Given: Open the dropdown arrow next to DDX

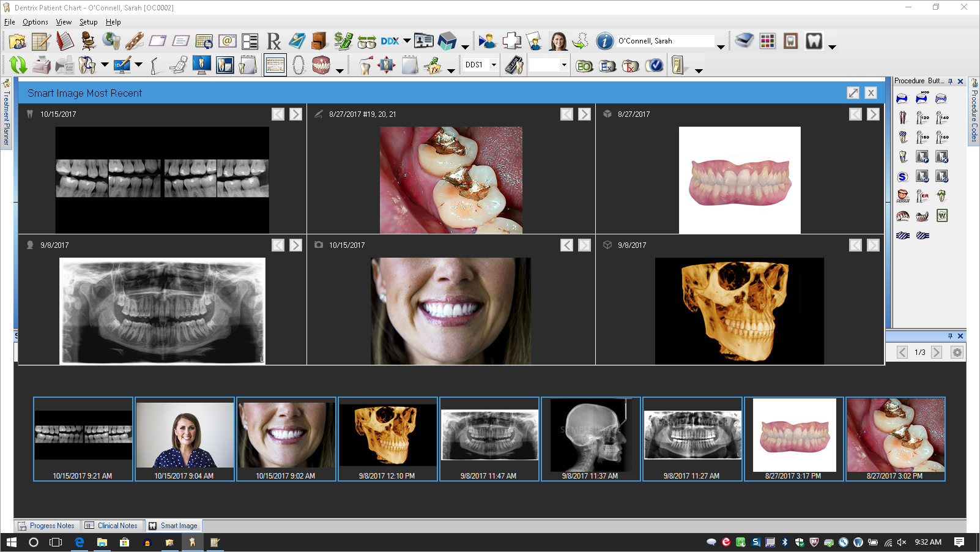Looking at the screenshot, I should 406,40.
